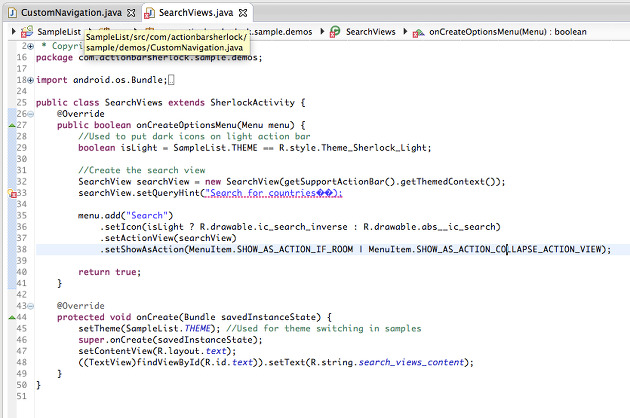The height and width of the screenshot is (418, 630).
Task: Expand the breadcrumb arrow before SampleList
Action: point(13,31)
